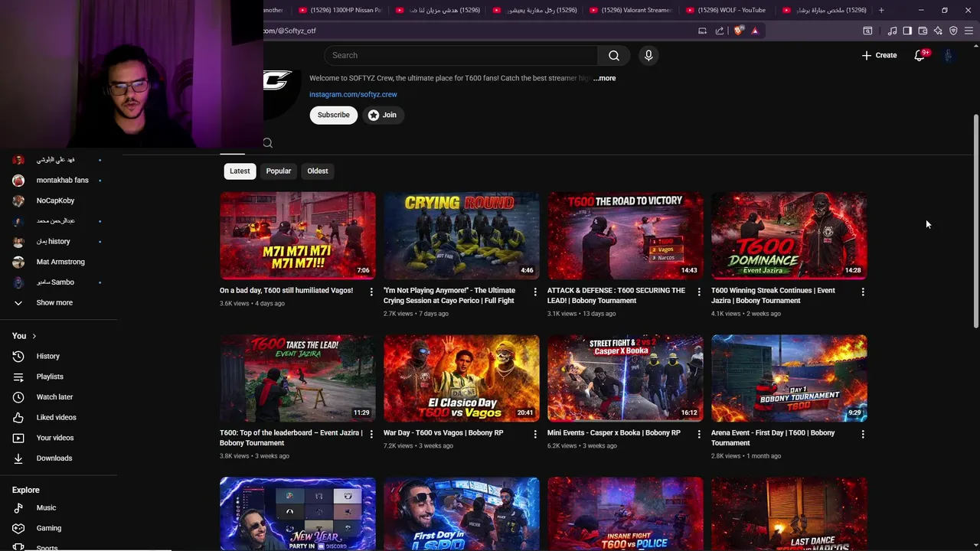Viewport: 980px width, 551px height.
Task: Open options menu for Winning Streak Continues video
Action: (x=863, y=292)
